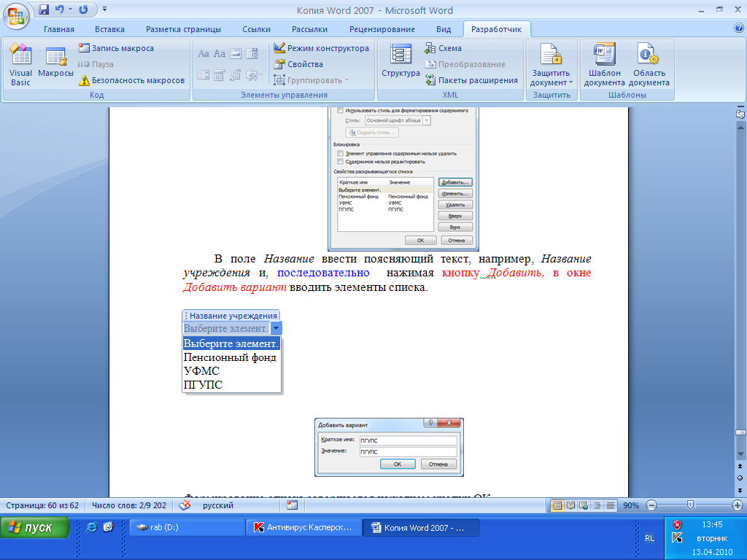Open Word help question mark
The width and height of the screenshot is (747, 560).
pos(739,28)
